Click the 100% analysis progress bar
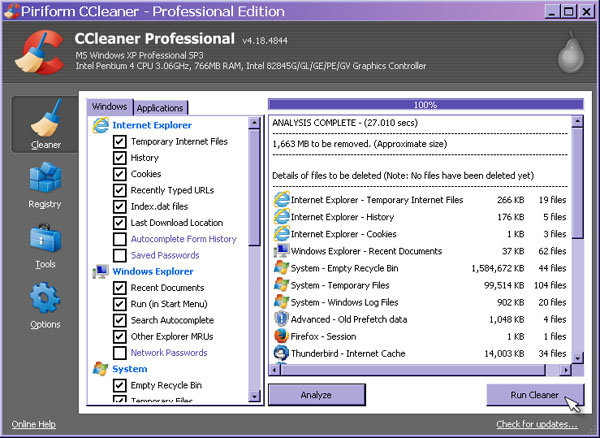The height and width of the screenshot is (438, 600). pyautogui.click(x=426, y=104)
